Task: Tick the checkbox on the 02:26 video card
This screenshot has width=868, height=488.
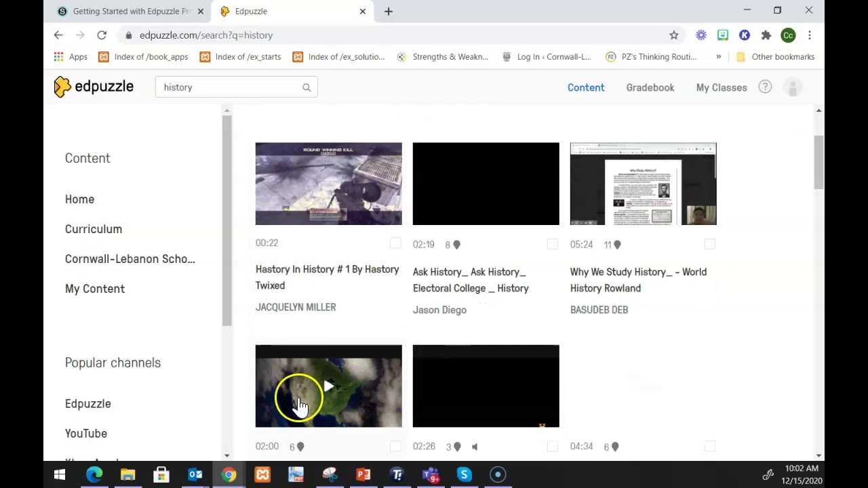Action: pyautogui.click(x=553, y=446)
